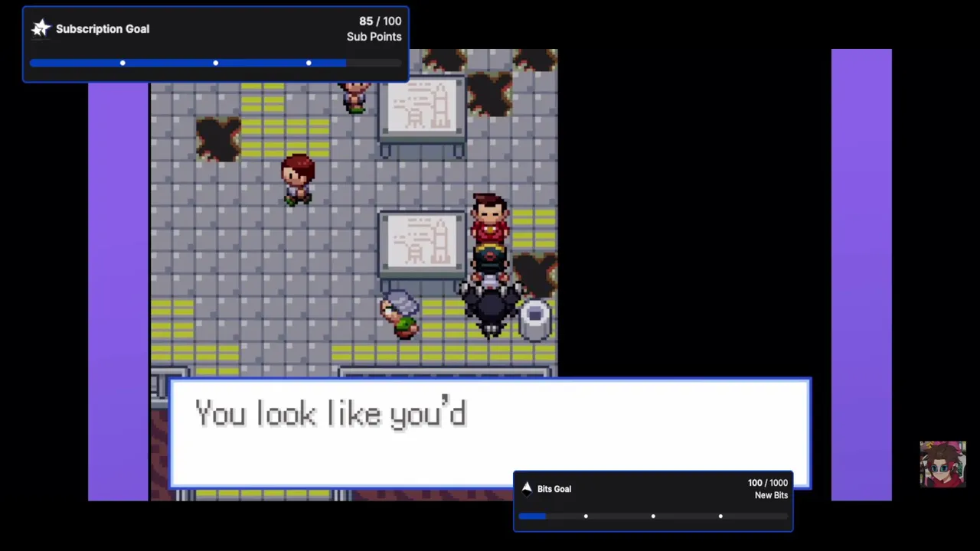Viewport: 980px width, 551px height.
Task: Click the "Subscription Goal" title text
Action: pos(103,29)
